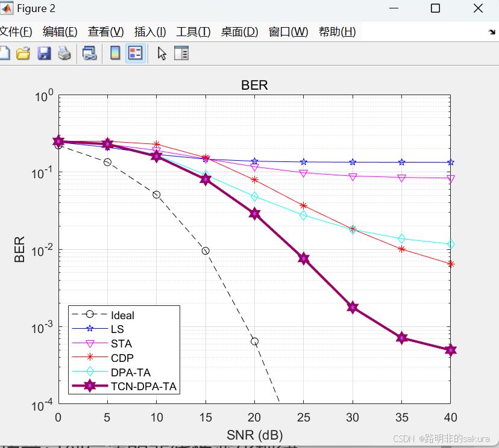Open the 文件(F) menu

(16, 32)
